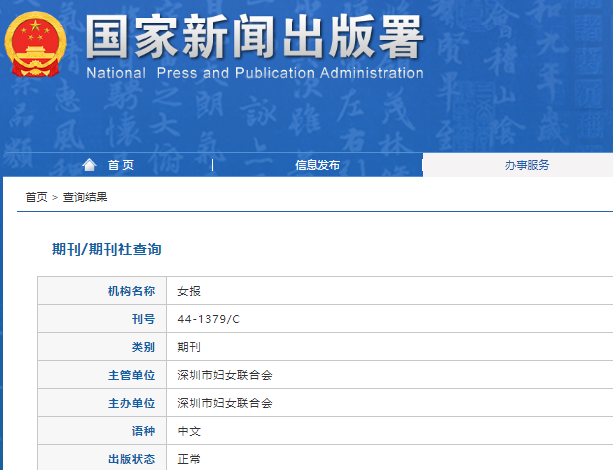Click the 机构名称 row label
613x470 pixels.
[x=131, y=291]
